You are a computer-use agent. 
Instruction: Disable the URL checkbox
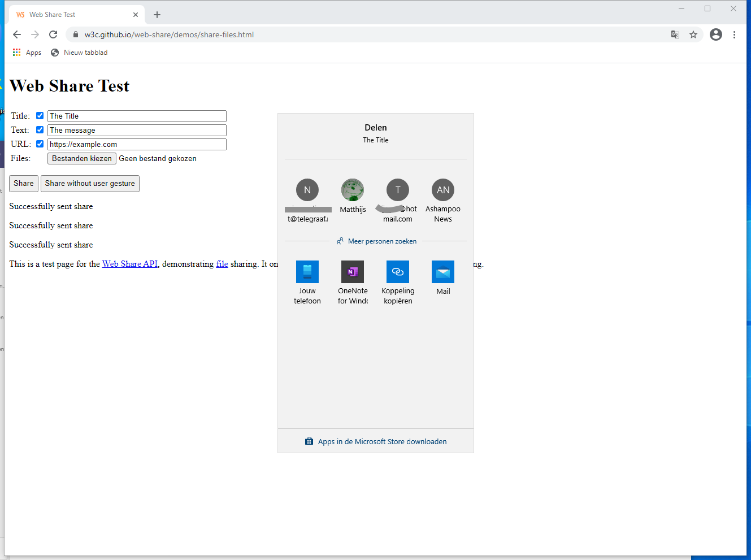click(40, 144)
